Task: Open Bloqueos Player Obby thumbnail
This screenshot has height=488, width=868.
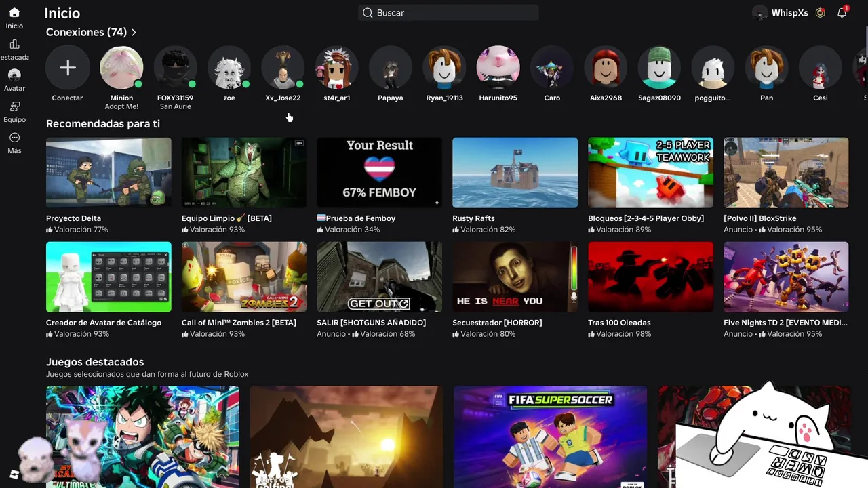Action: pyautogui.click(x=651, y=173)
